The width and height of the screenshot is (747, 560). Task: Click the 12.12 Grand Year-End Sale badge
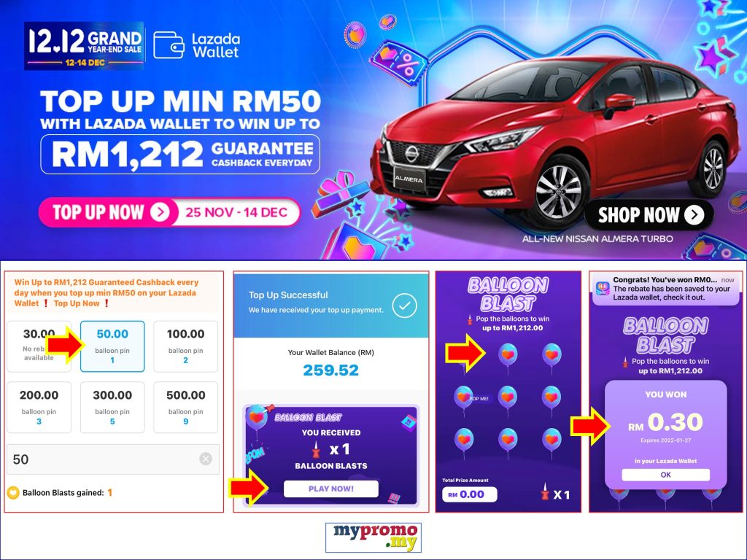pos(84,46)
